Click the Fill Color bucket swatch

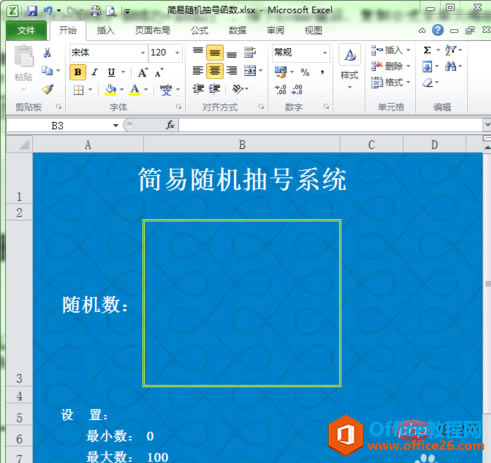tap(110, 90)
